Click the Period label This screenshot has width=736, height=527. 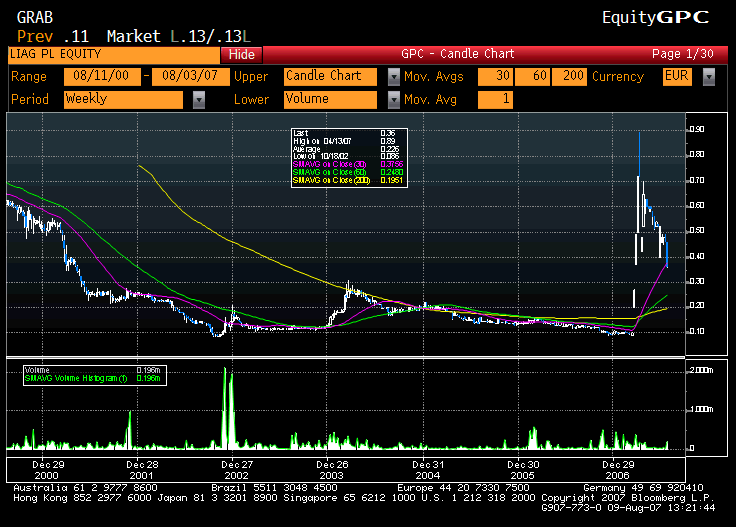[x=30, y=99]
